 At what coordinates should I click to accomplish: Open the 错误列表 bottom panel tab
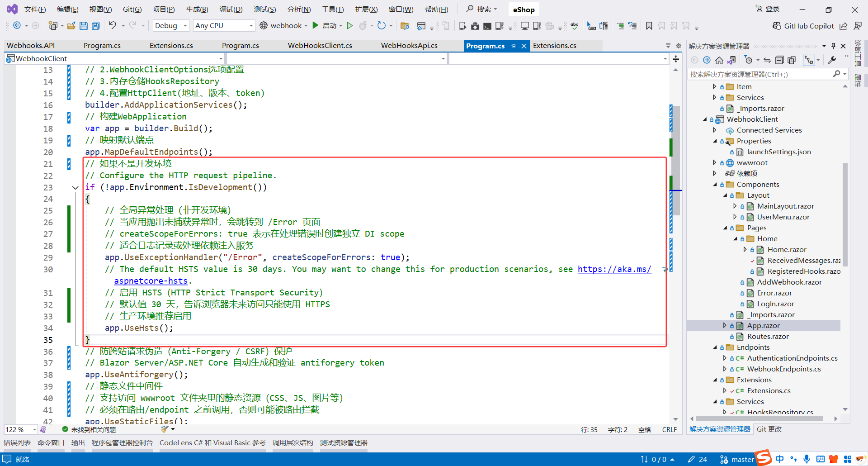(17, 443)
